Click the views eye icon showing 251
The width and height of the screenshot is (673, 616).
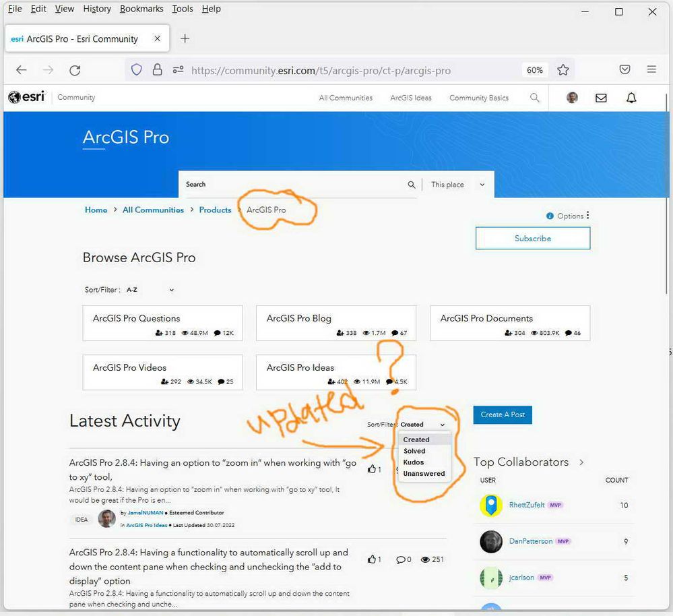pyautogui.click(x=425, y=559)
